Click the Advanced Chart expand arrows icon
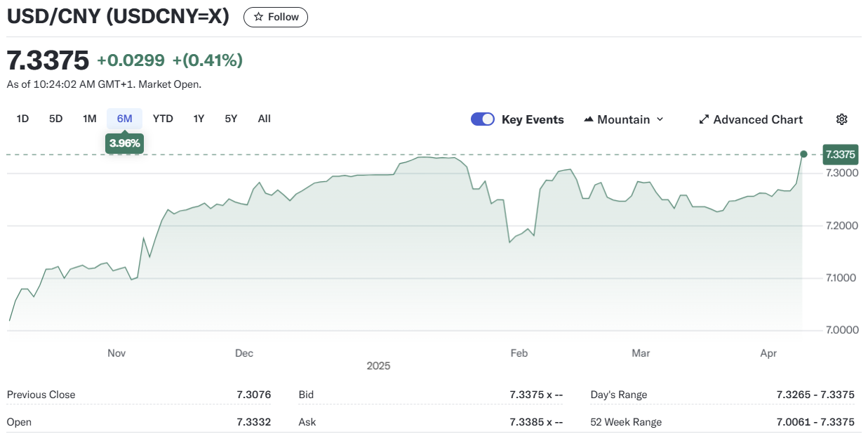868x441 pixels. point(704,120)
